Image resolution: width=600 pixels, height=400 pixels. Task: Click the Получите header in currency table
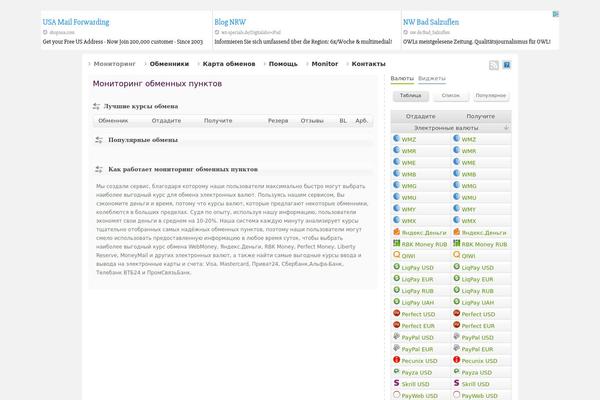(481, 116)
